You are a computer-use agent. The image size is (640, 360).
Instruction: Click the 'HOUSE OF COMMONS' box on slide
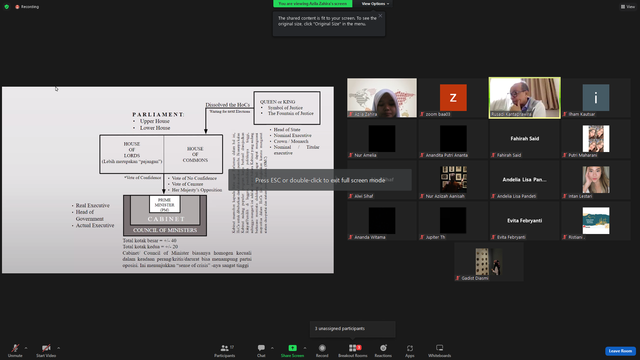click(x=194, y=154)
